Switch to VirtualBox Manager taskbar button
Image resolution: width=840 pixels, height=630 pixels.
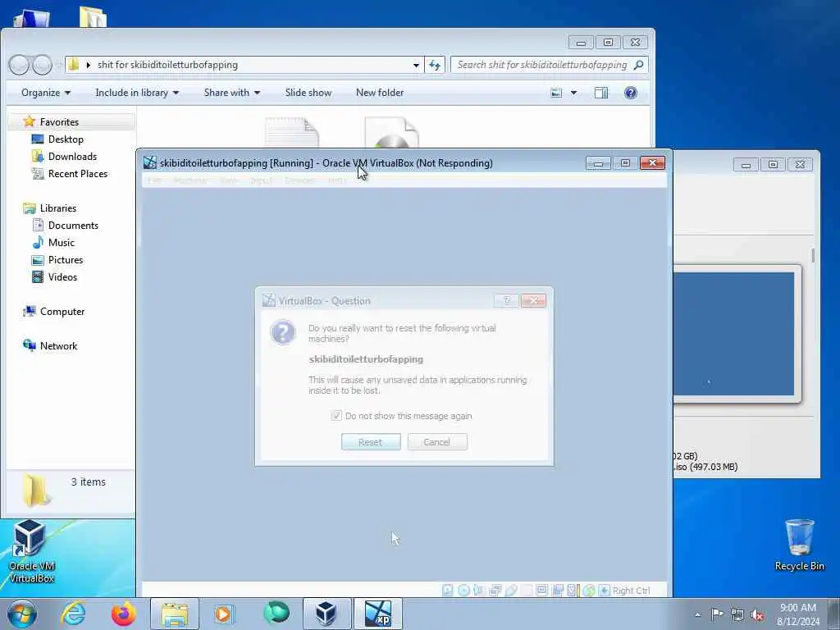coord(326,614)
